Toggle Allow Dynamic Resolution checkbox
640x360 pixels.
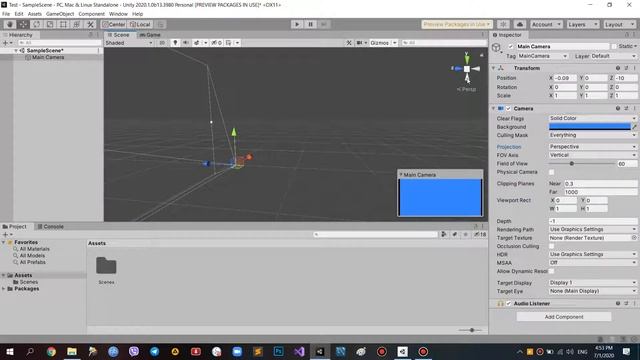point(552,271)
